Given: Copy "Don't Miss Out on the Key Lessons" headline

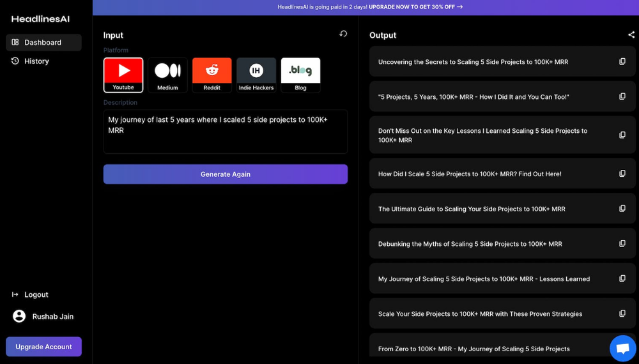Looking at the screenshot, I should (622, 135).
